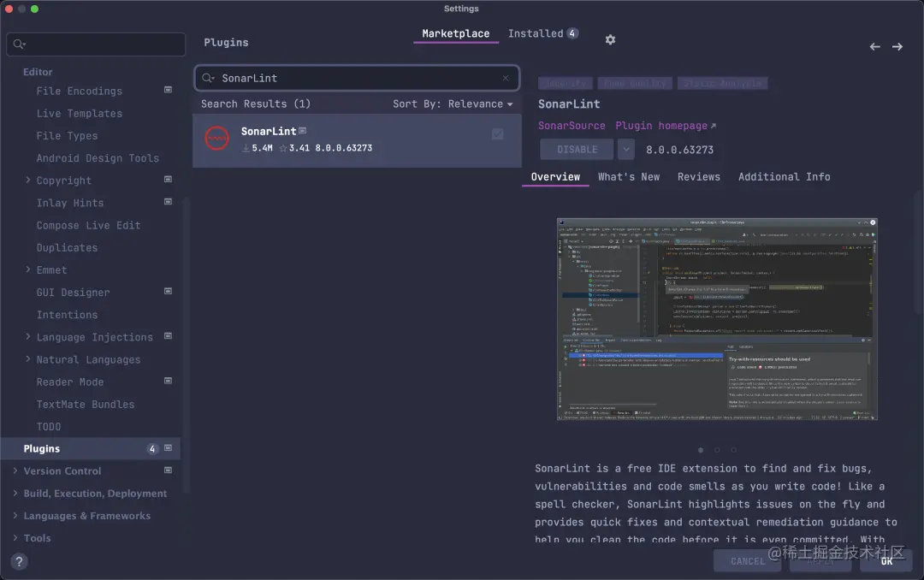924x580 pixels.
Task: Expand Build, Execution, Deployment section
Action: point(15,493)
